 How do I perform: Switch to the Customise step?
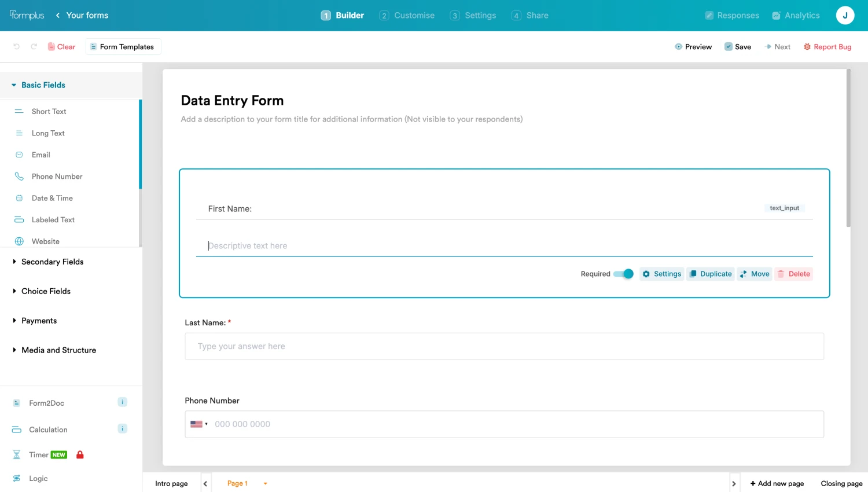click(x=407, y=16)
